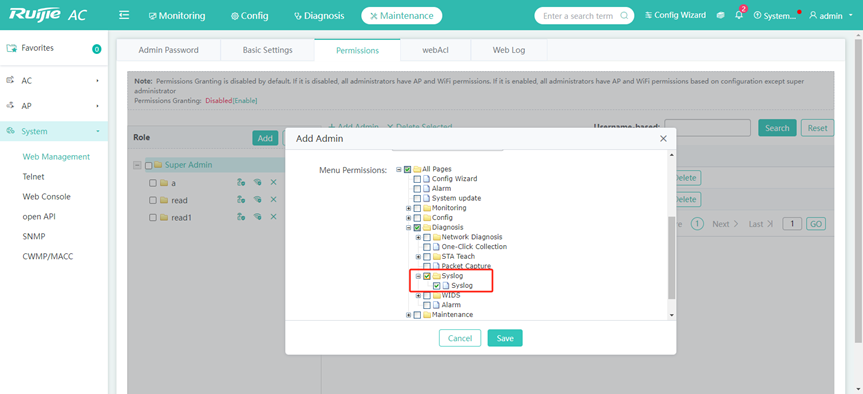
Task: Click the permission tag icon for role a
Action: 257,183
